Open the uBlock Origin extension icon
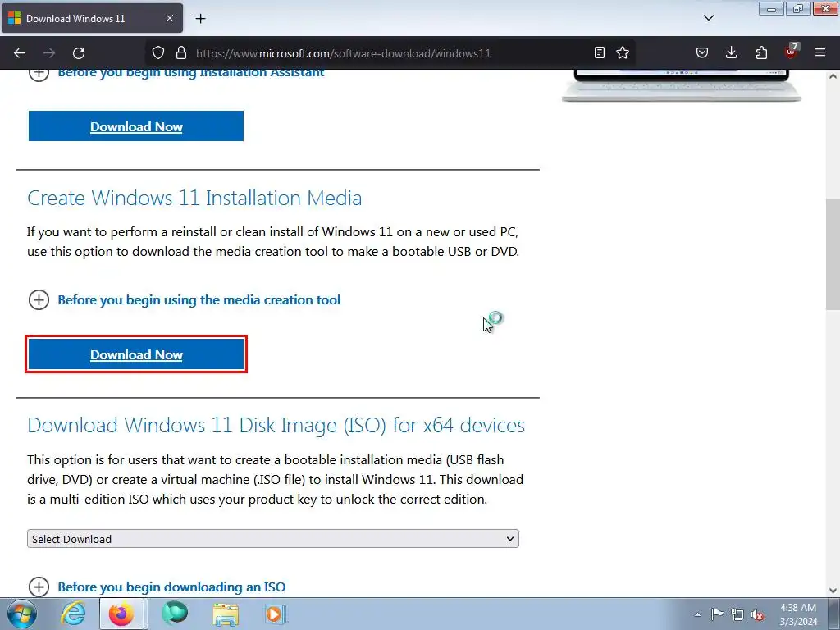 click(x=792, y=52)
